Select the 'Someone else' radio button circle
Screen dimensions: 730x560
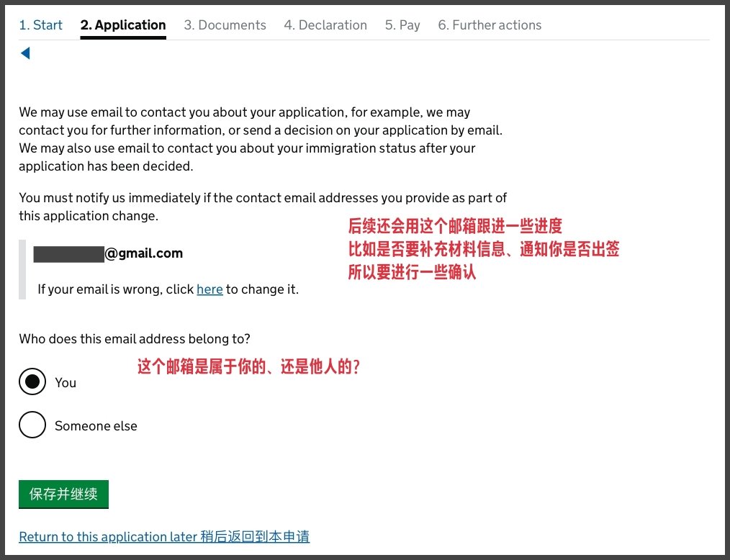pyautogui.click(x=32, y=425)
